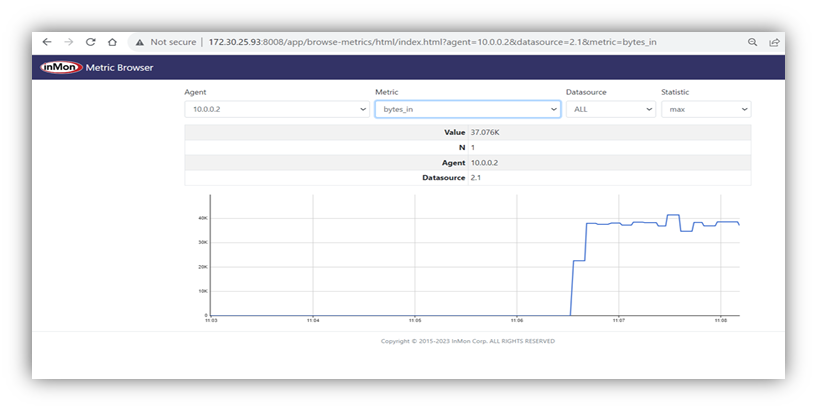Screen dimensions: 817x411
Task: Click the zoom magnifier icon in address bar
Action: pos(752,43)
